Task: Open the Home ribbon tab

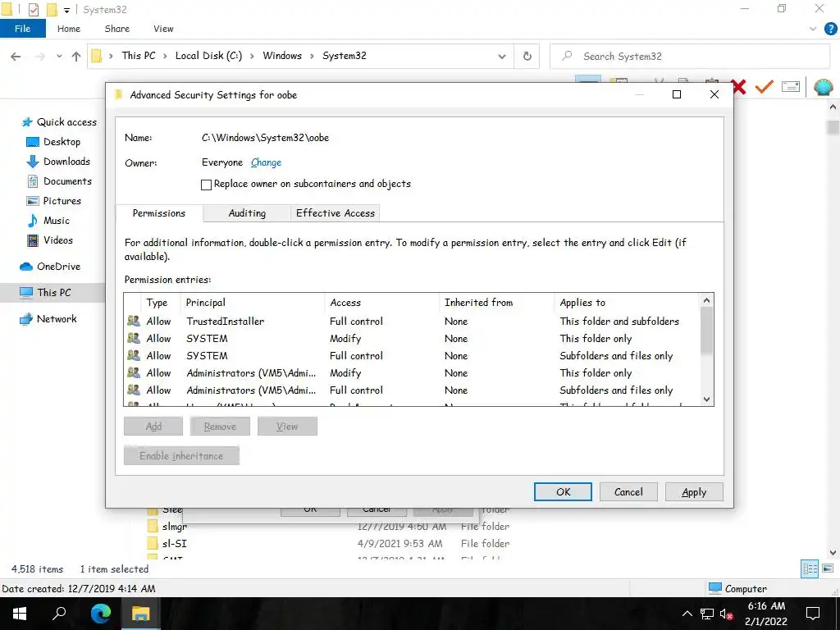Action: coord(69,29)
